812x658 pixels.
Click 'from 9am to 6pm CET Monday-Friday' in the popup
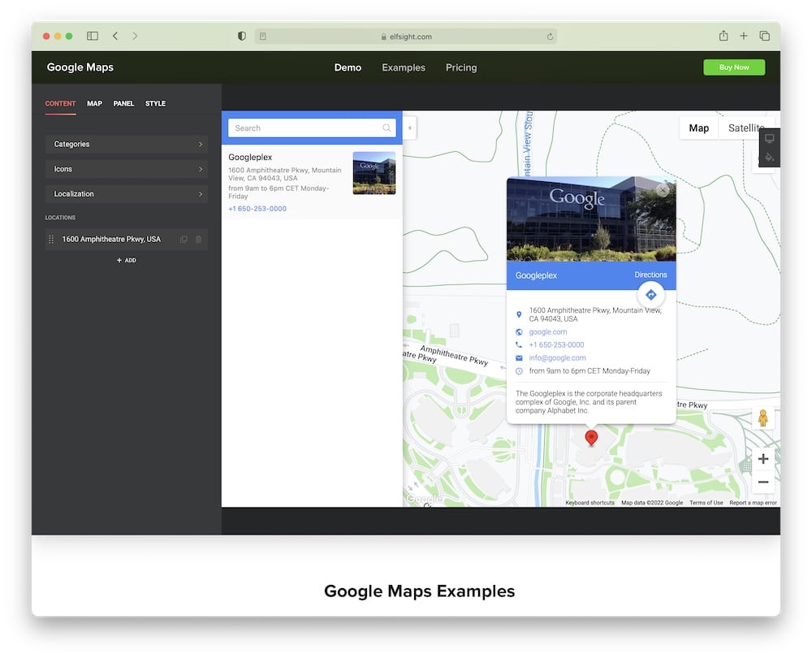(590, 371)
